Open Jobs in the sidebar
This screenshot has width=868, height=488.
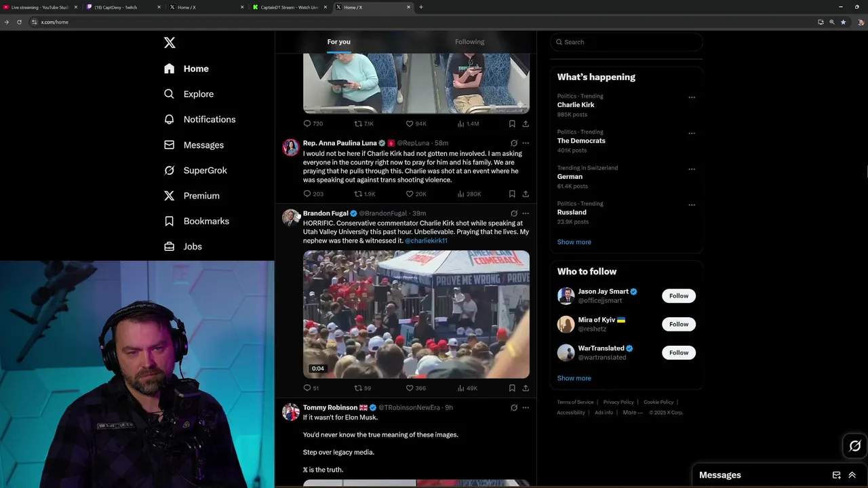point(183,247)
